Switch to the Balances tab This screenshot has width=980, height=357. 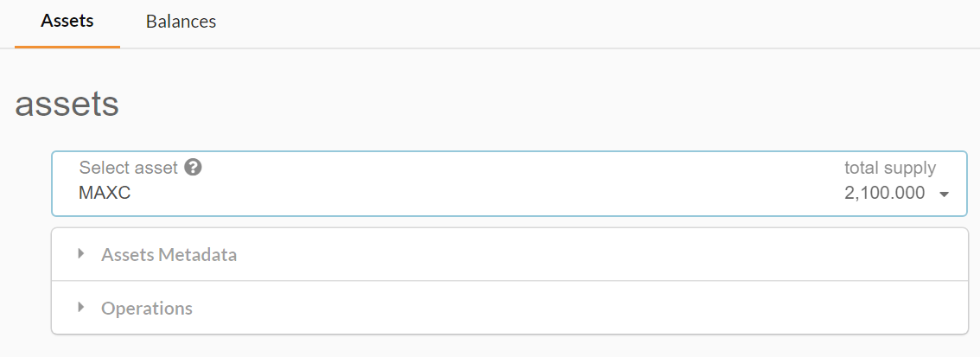point(181,22)
